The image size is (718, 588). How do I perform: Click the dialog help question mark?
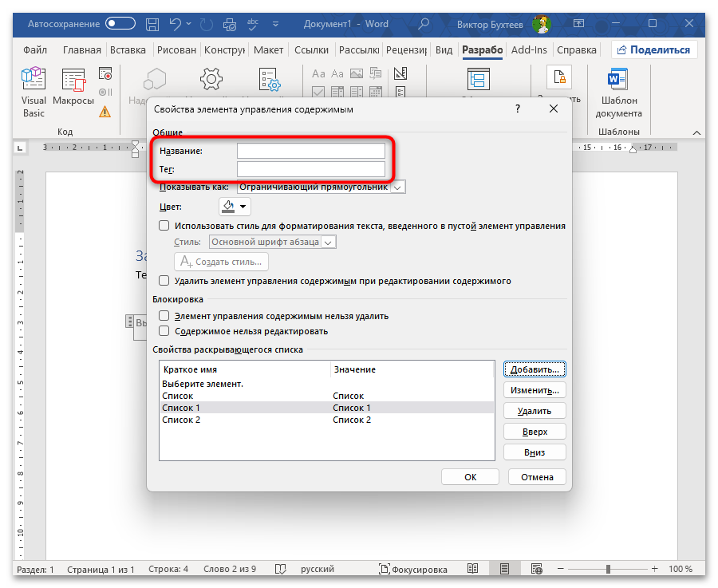click(518, 109)
